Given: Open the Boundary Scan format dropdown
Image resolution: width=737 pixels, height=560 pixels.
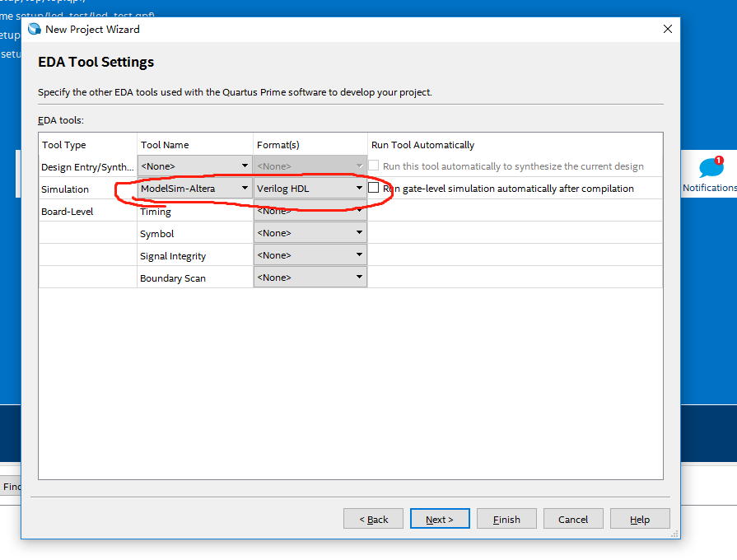Looking at the screenshot, I should pyautogui.click(x=360, y=276).
